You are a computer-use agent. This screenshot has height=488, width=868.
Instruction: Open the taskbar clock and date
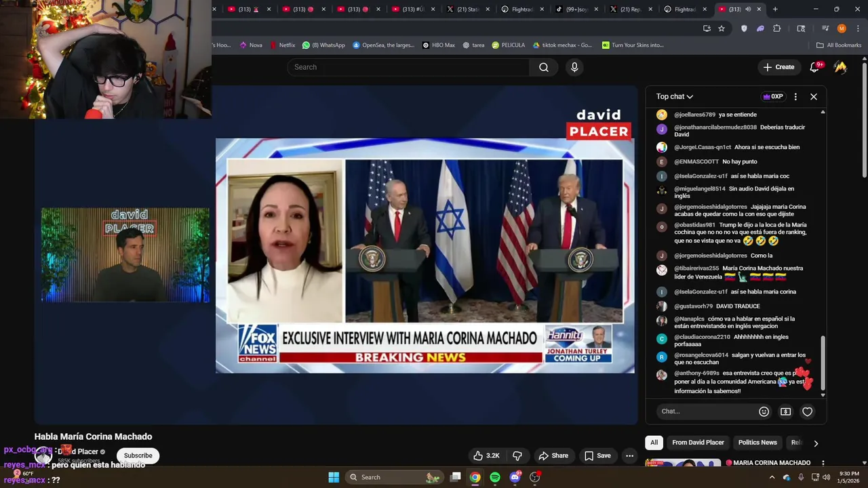click(x=850, y=477)
